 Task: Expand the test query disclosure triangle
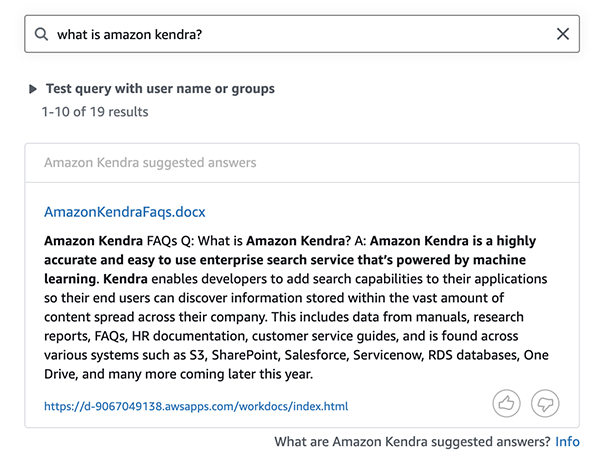tap(34, 89)
